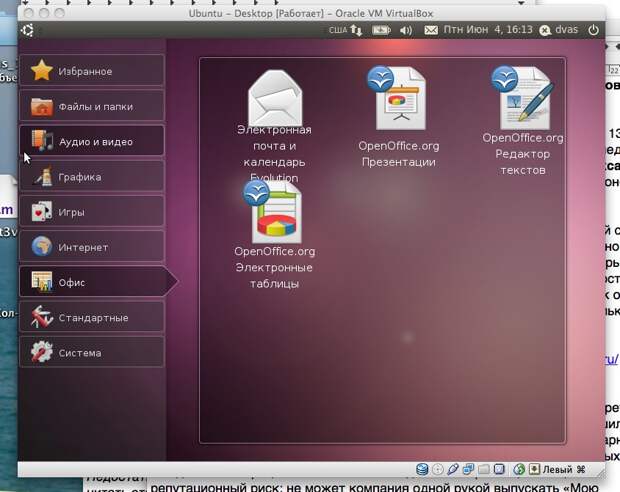Click the VirtualBox mouse integration icon

pos(519,469)
